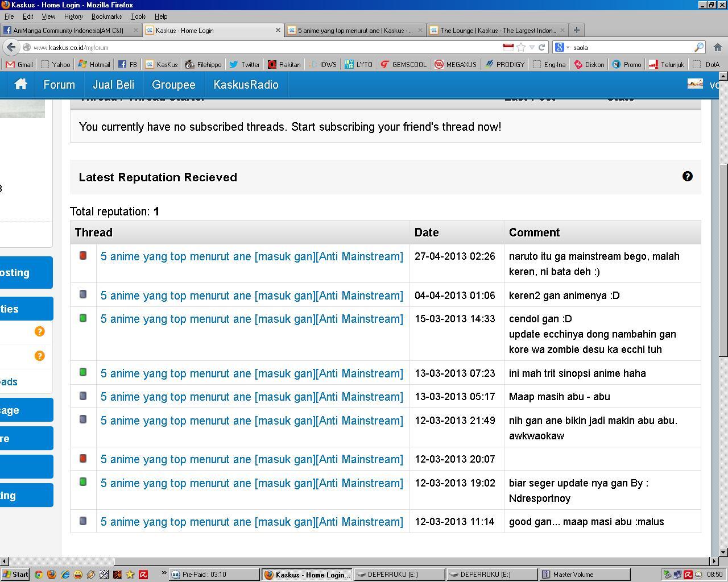Open the Gmail bookmark
Image resolution: width=728 pixels, height=582 pixels.
pyautogui.click(x=19, y=64)
